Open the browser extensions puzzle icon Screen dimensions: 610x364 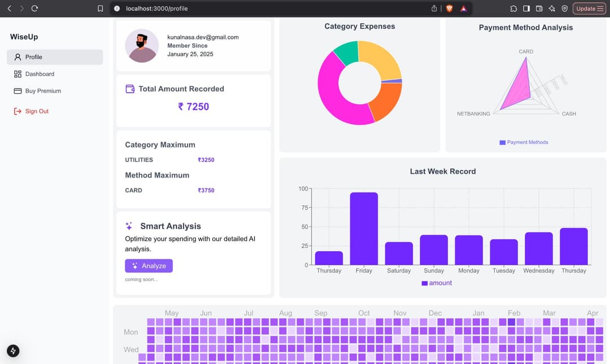tap(513, 8)
